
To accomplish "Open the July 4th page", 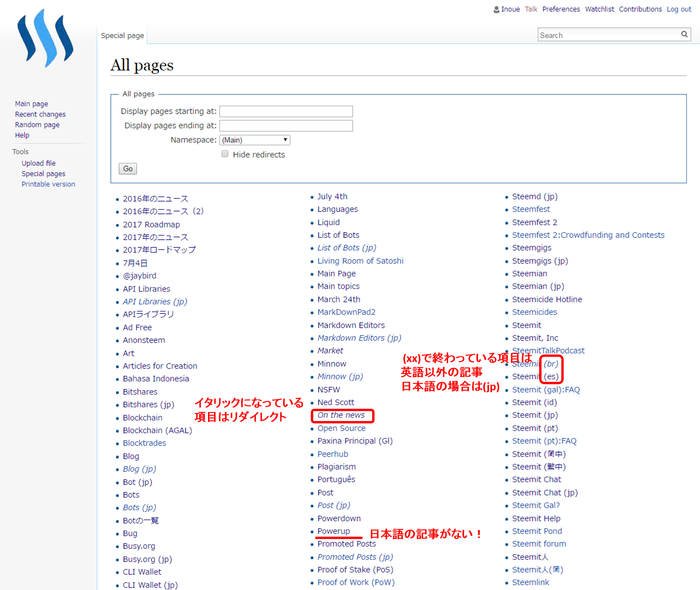I will [x=333, y=196].
